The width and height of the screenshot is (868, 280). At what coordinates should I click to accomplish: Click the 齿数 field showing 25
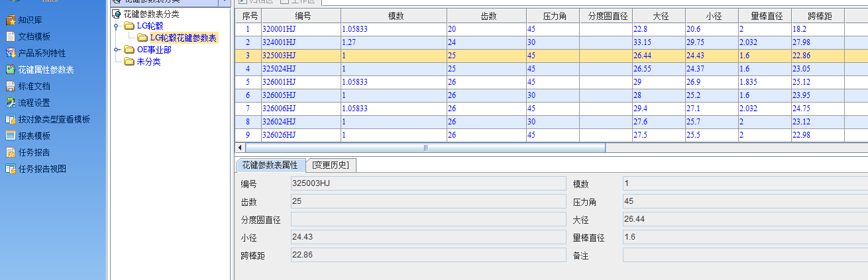point(429,201)
